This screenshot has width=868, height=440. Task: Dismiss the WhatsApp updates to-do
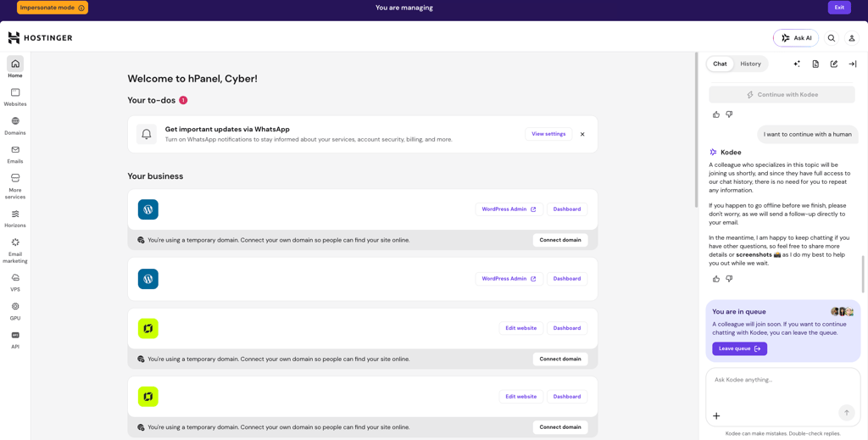582,134
